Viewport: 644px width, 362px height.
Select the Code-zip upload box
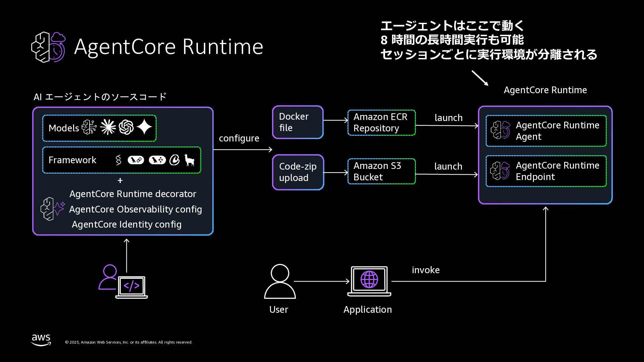pyautogui.click(x=298, y=172)
